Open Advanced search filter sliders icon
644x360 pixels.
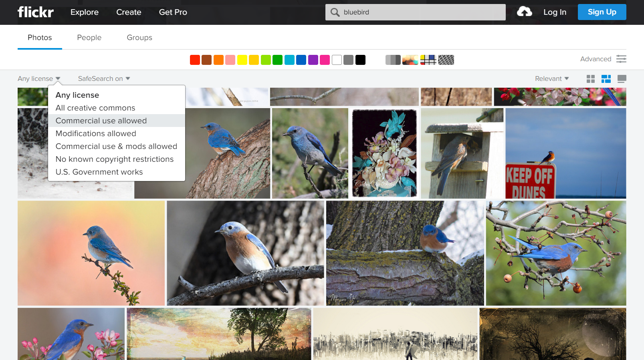(621, 59)
